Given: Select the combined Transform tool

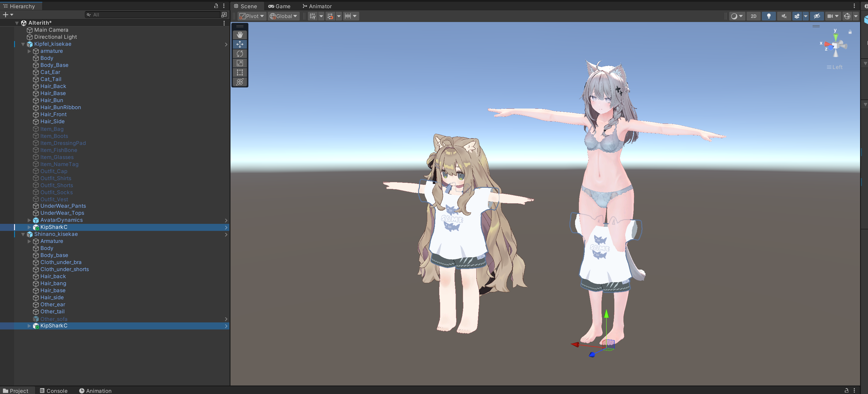Looking at the screenshot, I should (x=240, y=82).
